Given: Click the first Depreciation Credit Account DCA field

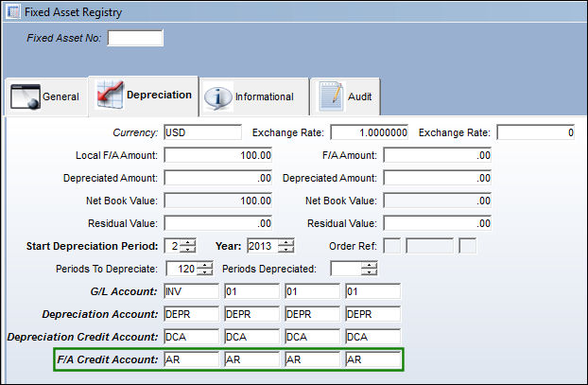Looking at the screenshot, I should (x=192, y=337).
